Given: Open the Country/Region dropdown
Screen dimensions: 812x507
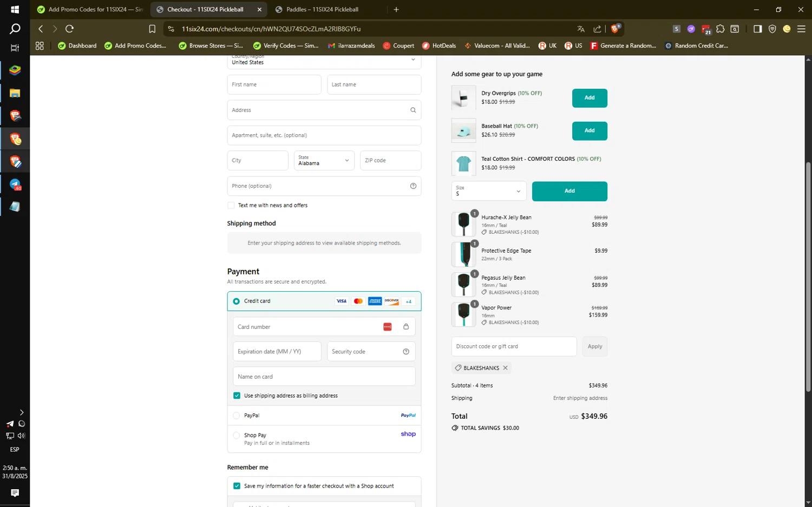Looking at the screenshot, I should (324, 61).
